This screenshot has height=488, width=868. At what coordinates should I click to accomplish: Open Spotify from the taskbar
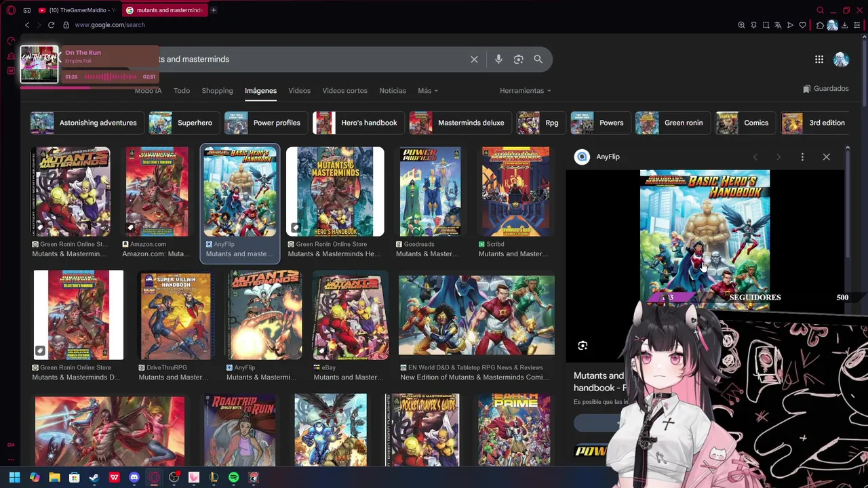pyautogui.click(x=233, y=478)
